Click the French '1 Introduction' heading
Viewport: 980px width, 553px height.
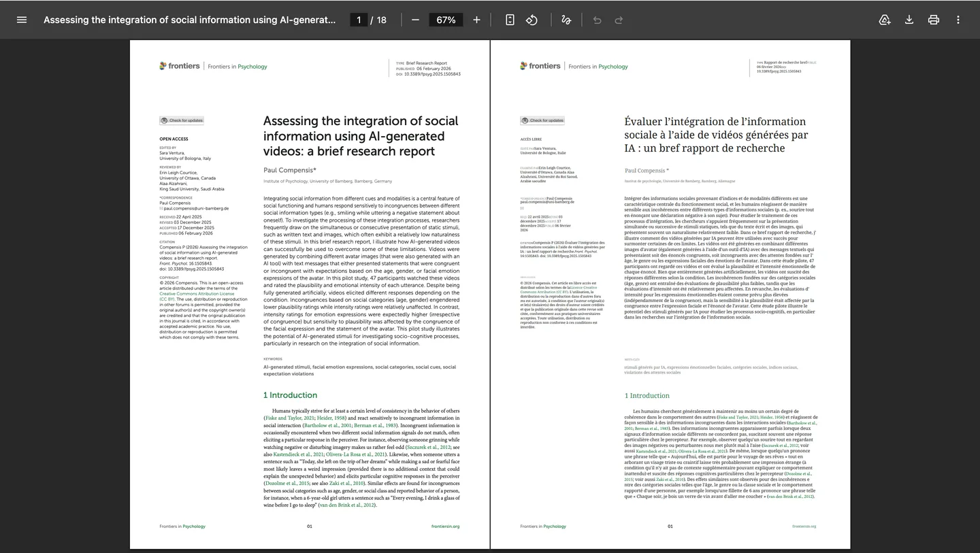647,395
